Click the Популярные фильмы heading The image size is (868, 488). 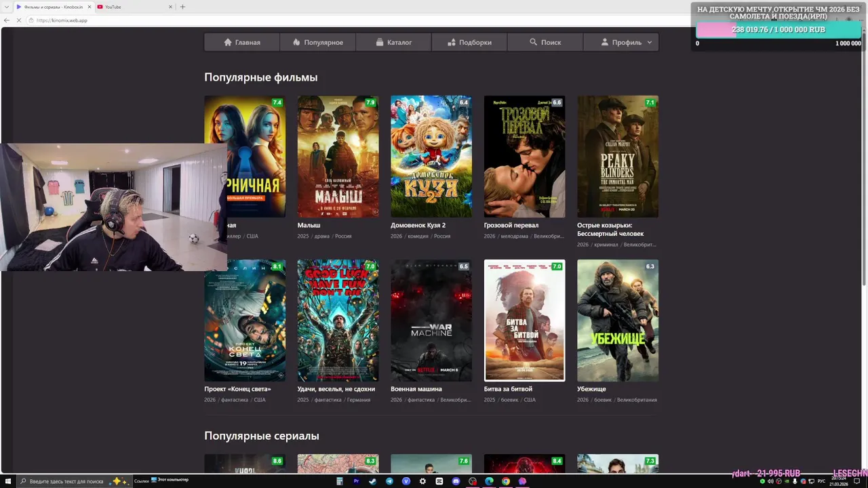coord(261,77)
